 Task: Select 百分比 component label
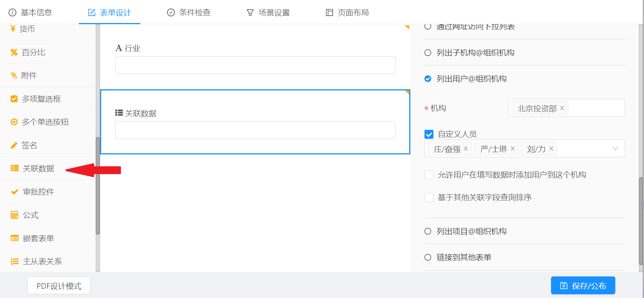pos(33,52)
